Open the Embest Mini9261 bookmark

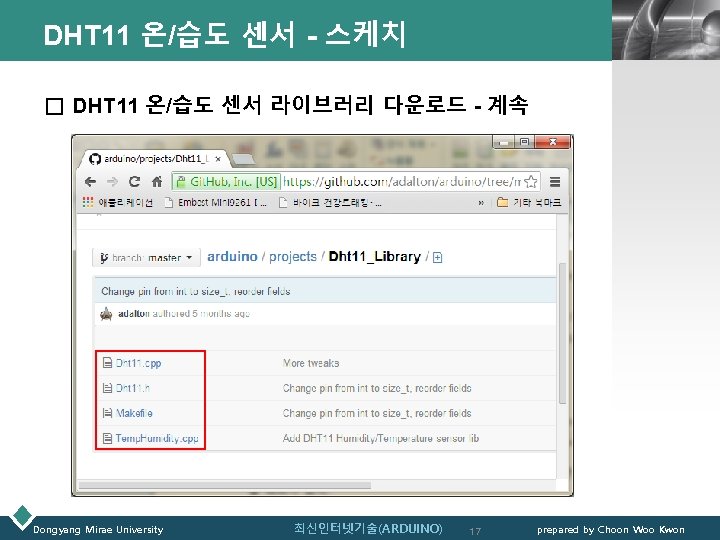216,202
